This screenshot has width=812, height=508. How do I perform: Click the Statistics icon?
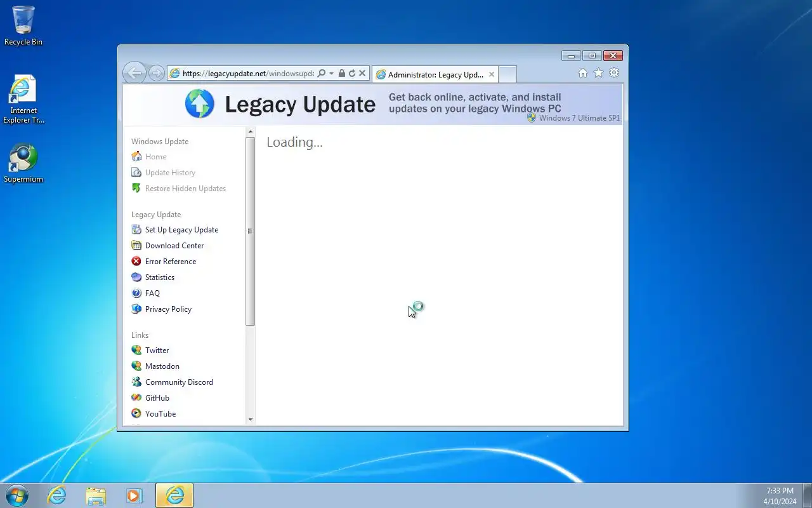point(136,277)
